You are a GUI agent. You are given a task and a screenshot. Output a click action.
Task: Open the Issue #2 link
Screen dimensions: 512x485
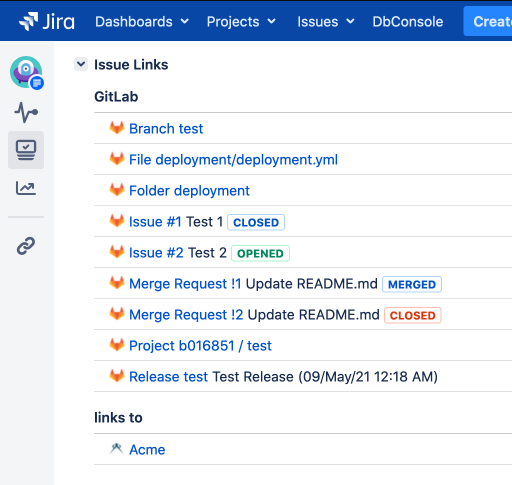pos(156,253)
